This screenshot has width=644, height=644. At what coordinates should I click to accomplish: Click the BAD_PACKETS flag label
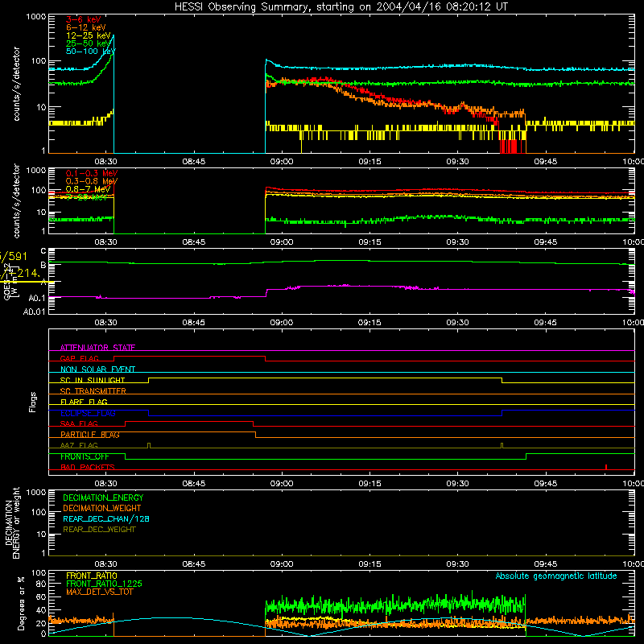88,467
